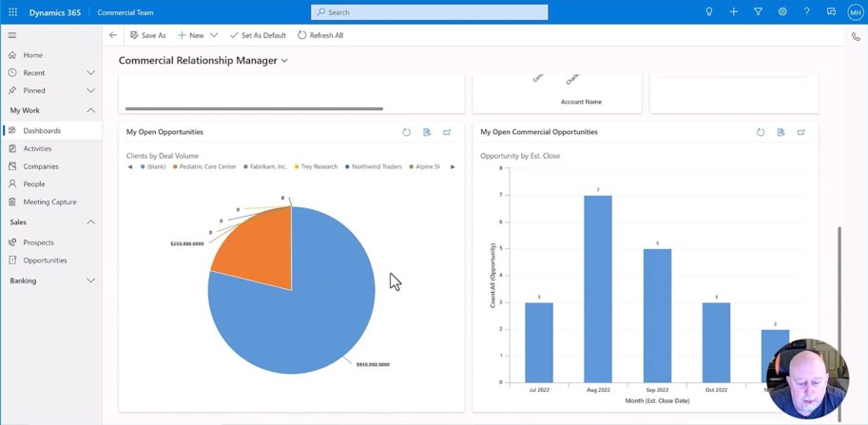Click the $250,000.0000 pie label
This screenshot has width=868, height=425.
coord(187,243)
